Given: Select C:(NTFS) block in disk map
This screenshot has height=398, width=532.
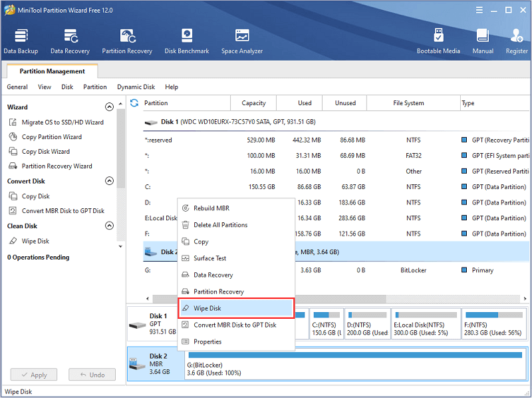Looking at the screenshot, I should coord(327,324).
